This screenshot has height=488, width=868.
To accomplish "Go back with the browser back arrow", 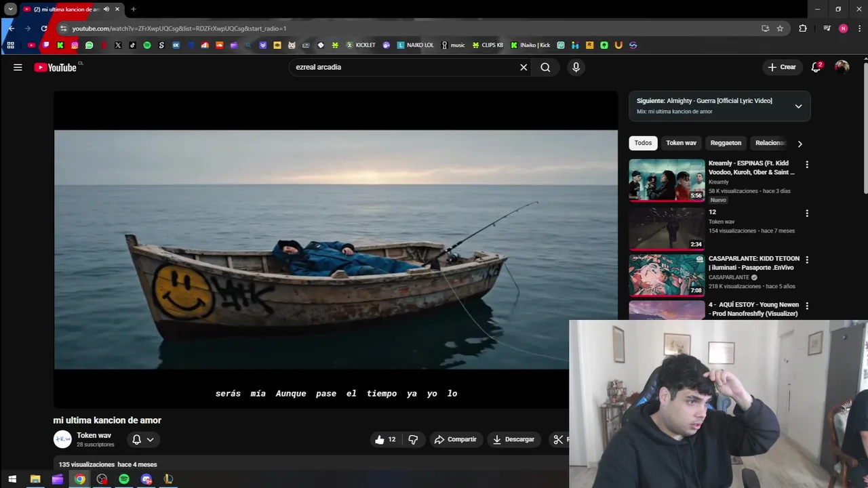I will pos(11,28).
